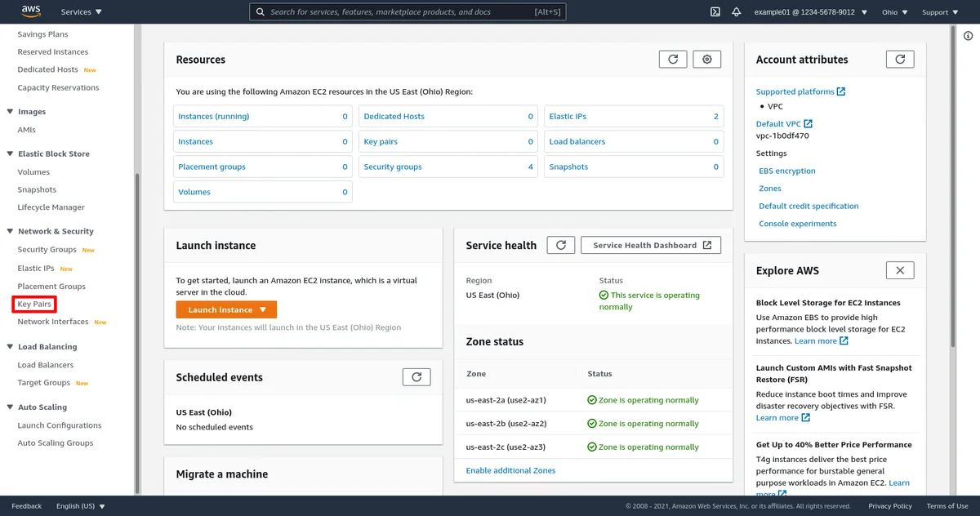Click Enable additional Zones link
This screenshot has width=980, height=516.
coord(510,470)
